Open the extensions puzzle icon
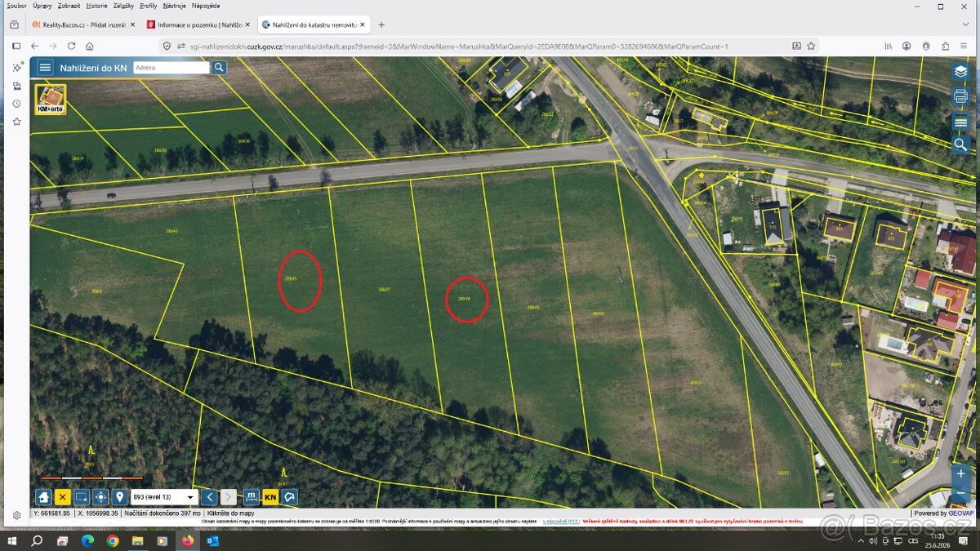This screenshot has height=551, width=980. pyautogui.click(x=945, y=47)
